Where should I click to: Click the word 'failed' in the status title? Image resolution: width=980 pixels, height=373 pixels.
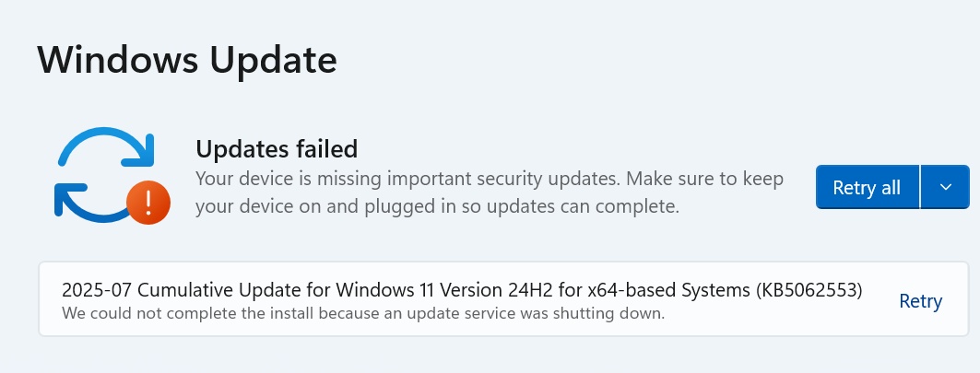pos(323,147)
